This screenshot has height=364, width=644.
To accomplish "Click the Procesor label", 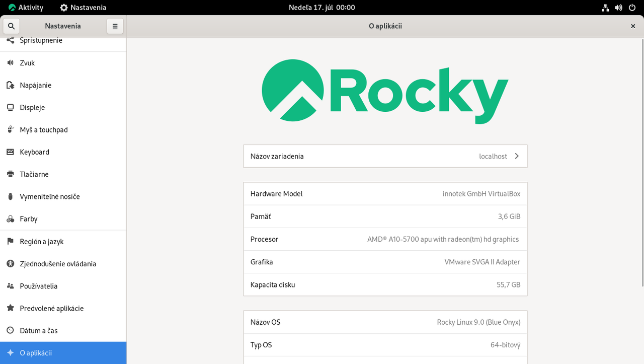I will (x=264, y=239).
